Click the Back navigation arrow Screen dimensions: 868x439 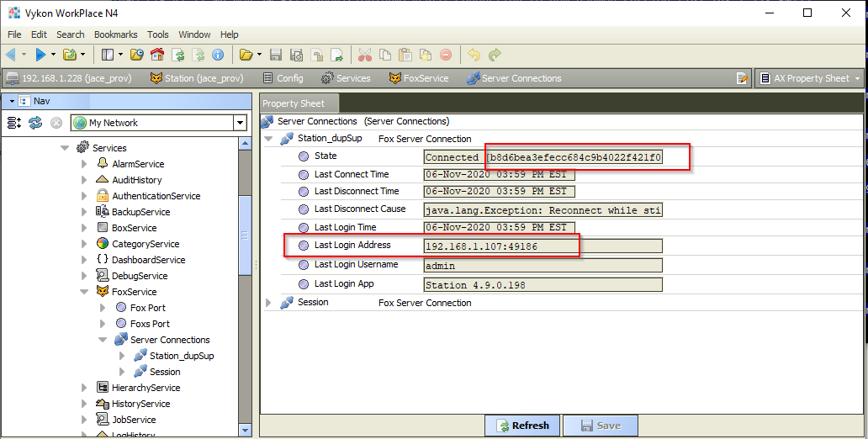point(11,55)
